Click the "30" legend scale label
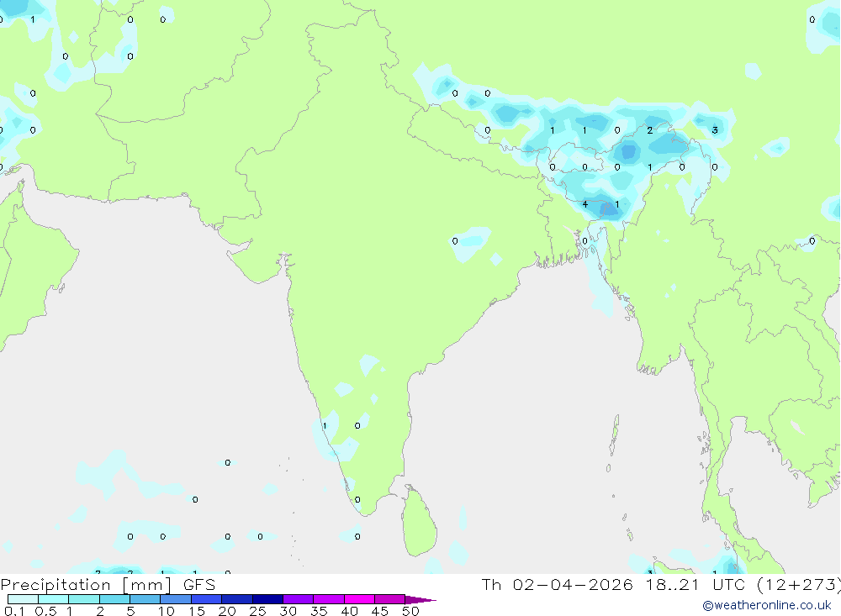This screenshot has width=841, height=616. tap(288, 611)
